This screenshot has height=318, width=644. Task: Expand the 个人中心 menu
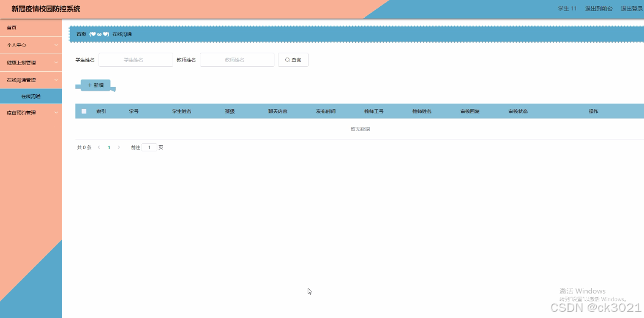(31, 45)
